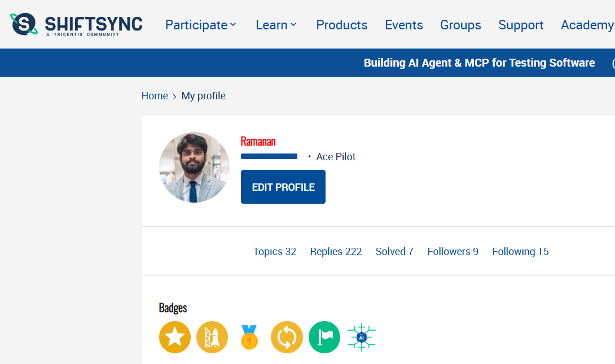
Task: Expand the Participate menu chevron
Action: click(233, 25)
